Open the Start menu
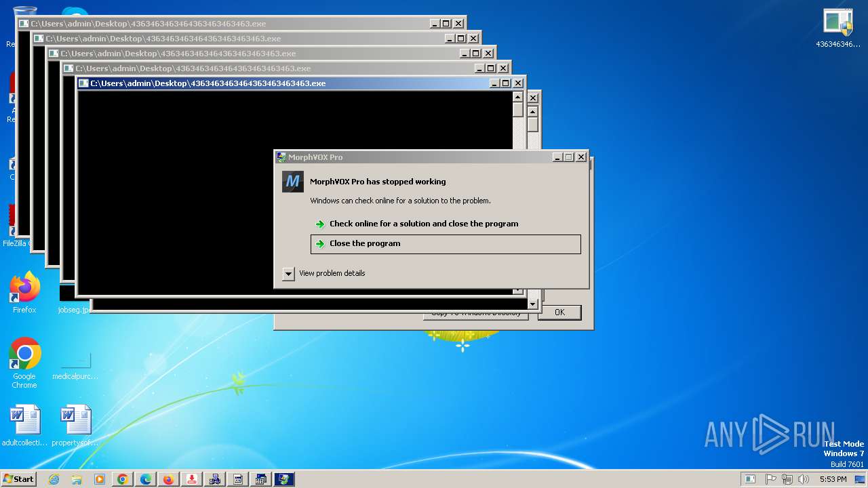868x488 pixels. click(x=19, y=479)
